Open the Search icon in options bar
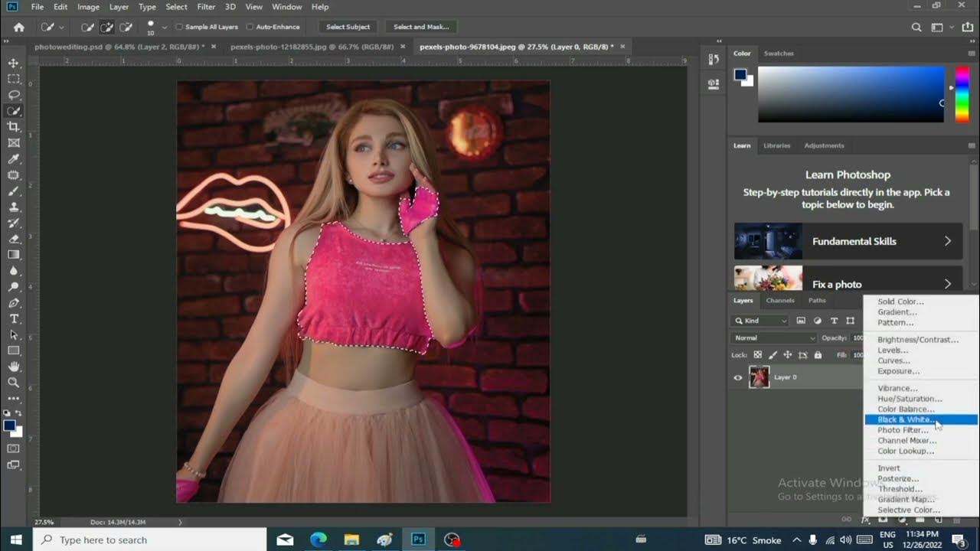The image size is (980, 551). (x=916, y=27)
